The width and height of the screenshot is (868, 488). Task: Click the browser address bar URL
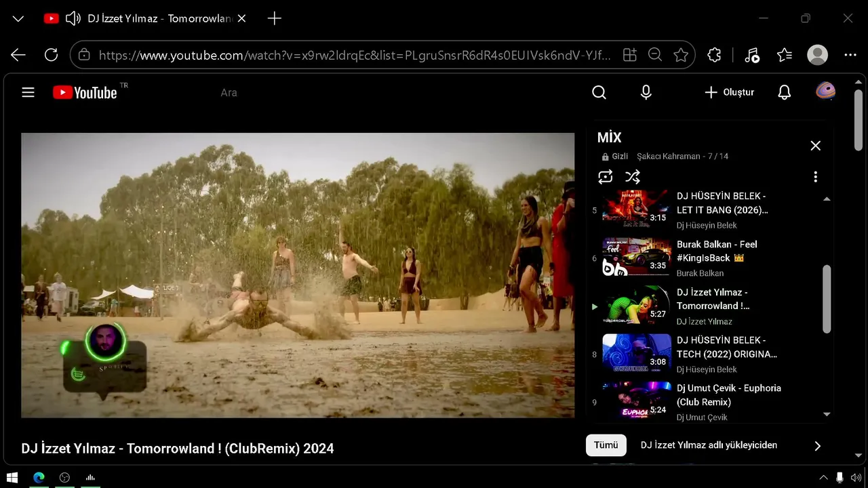click(355, 55)
